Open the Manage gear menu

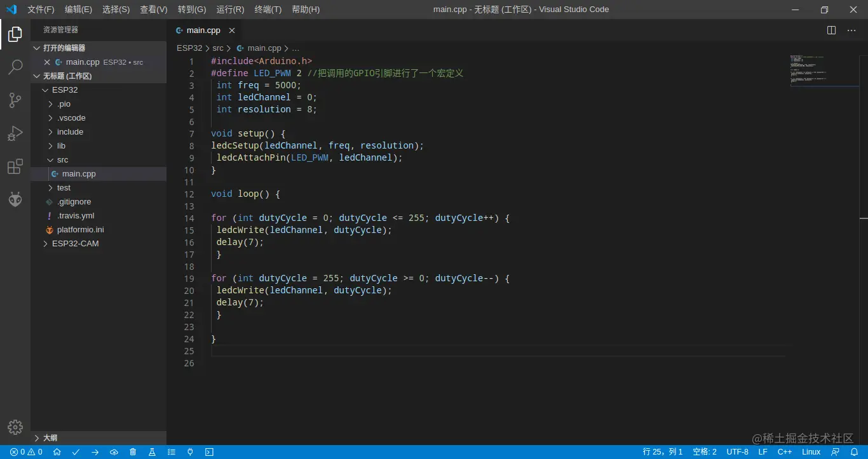(15, 427)
